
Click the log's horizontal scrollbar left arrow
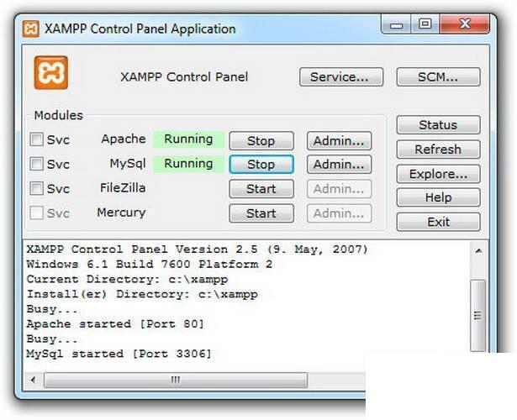(33, 380)
